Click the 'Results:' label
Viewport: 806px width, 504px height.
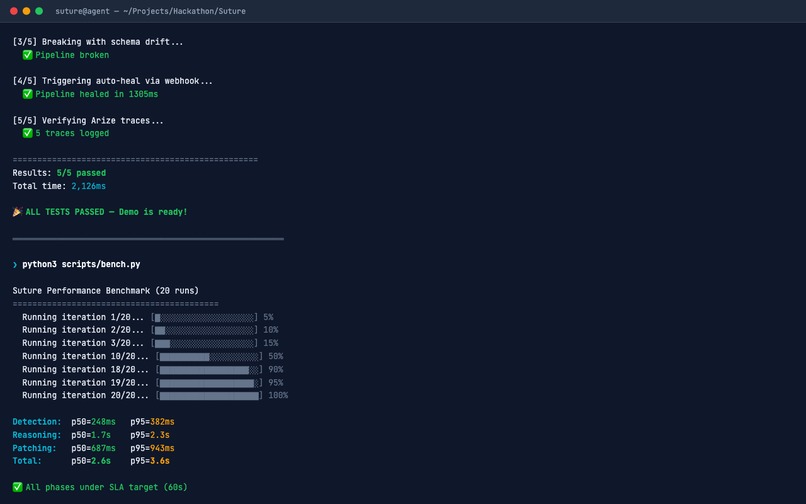tap(32, 173)
